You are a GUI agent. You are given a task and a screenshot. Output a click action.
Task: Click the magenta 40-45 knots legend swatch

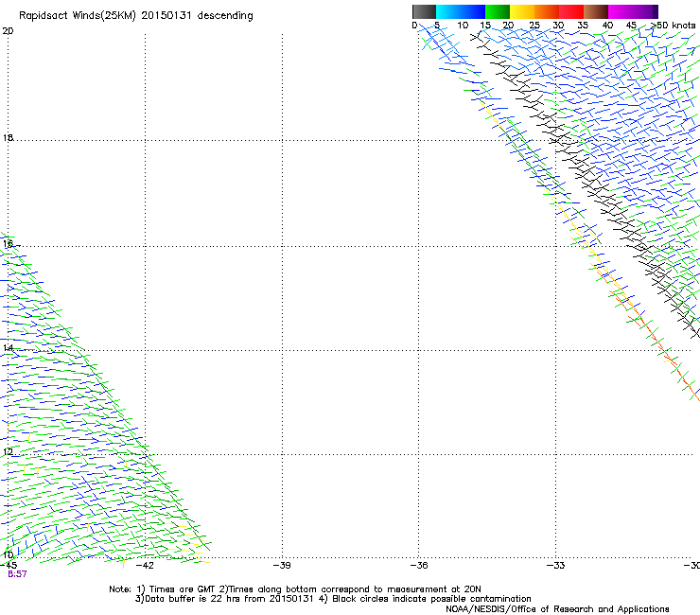pos(621,11)
